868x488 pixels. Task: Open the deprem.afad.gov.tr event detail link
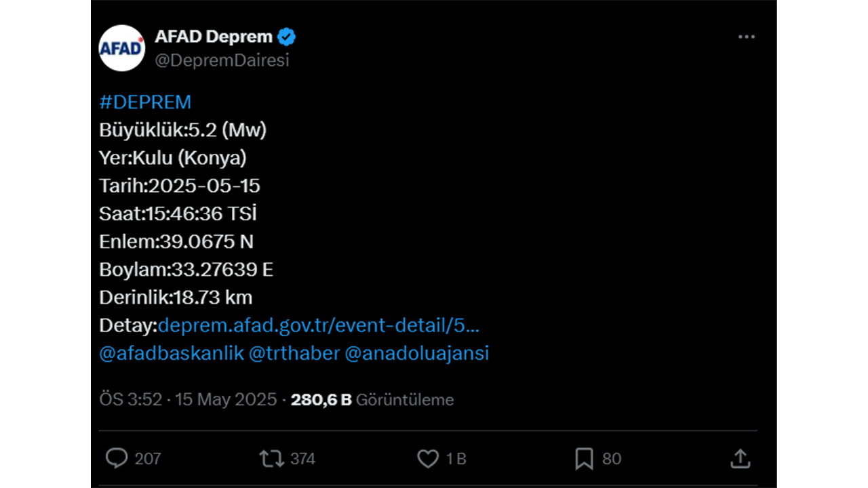point(319,325)
